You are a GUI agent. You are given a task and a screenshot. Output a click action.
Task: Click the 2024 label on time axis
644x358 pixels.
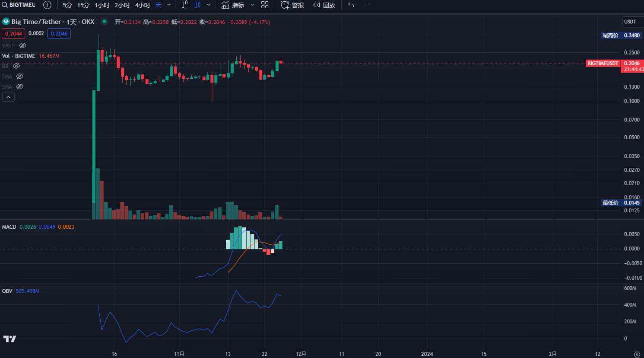click(x=427, y=354)
